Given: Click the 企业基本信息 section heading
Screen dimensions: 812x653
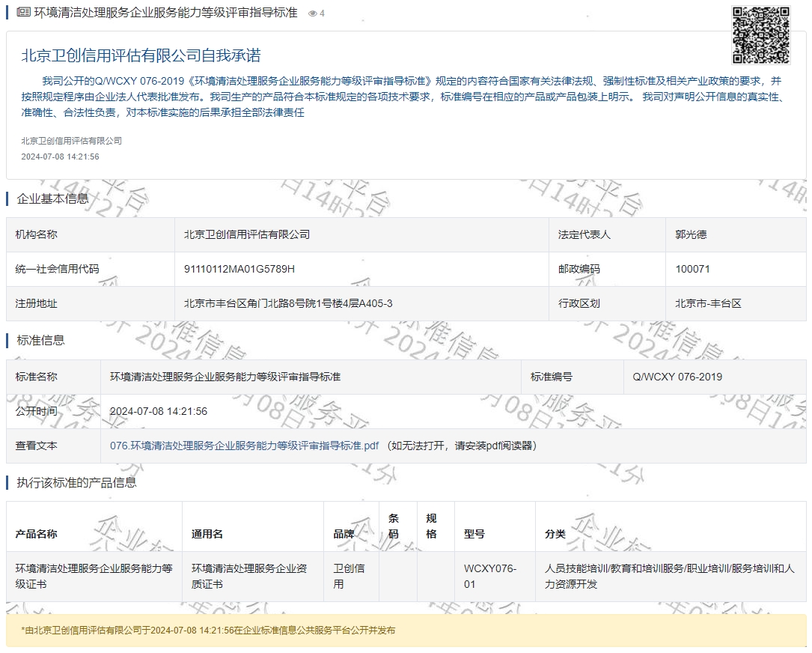Looking at the screenshot, I should 52,198.
